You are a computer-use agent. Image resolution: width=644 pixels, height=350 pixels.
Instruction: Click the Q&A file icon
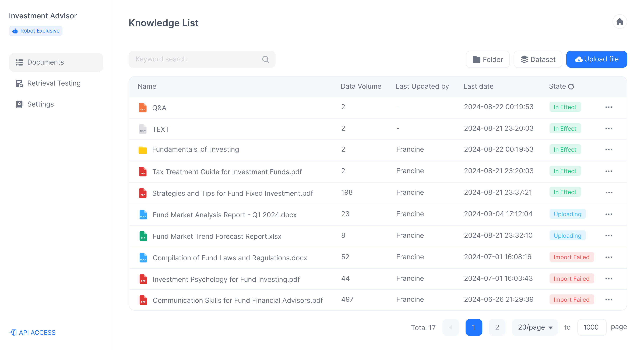pos(143,108)
